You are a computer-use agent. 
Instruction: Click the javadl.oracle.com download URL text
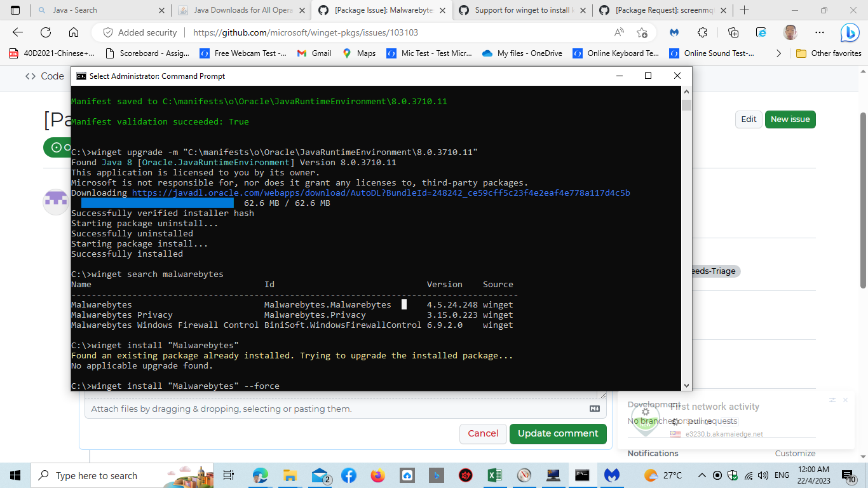pyautogui.click(x=381, y=193)
